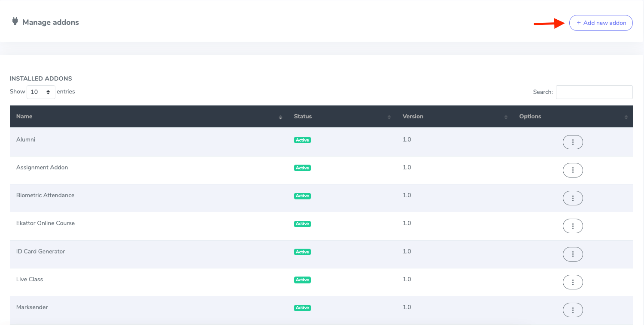The image size is (644, 325).
Task: Click the Active badge for Alumni
Action: (x=302, y=140)
